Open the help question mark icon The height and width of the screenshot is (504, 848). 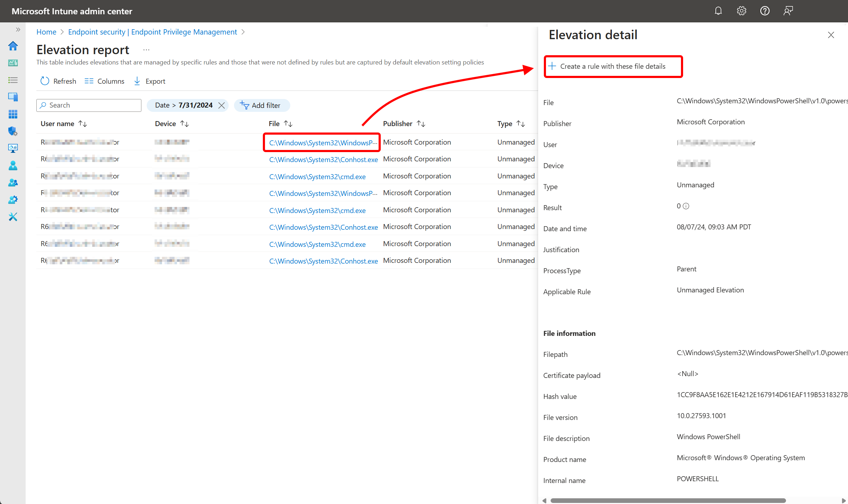tap(765, 11)
